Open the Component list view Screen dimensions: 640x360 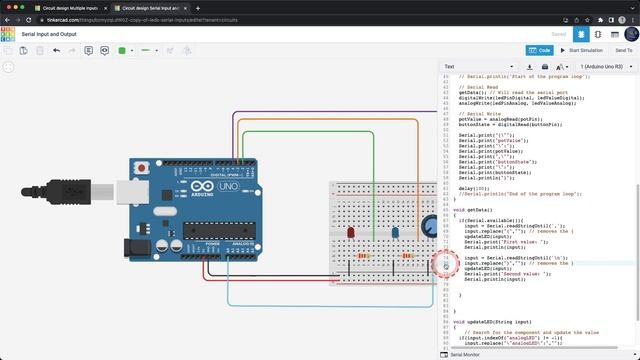(615, 35)
